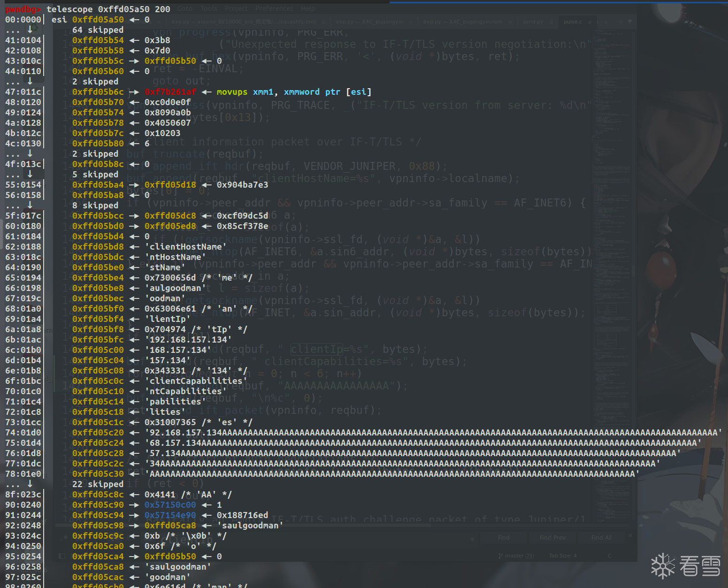728x588 pixels.
Task: Click the Find All button
Action: coord(601,537)
